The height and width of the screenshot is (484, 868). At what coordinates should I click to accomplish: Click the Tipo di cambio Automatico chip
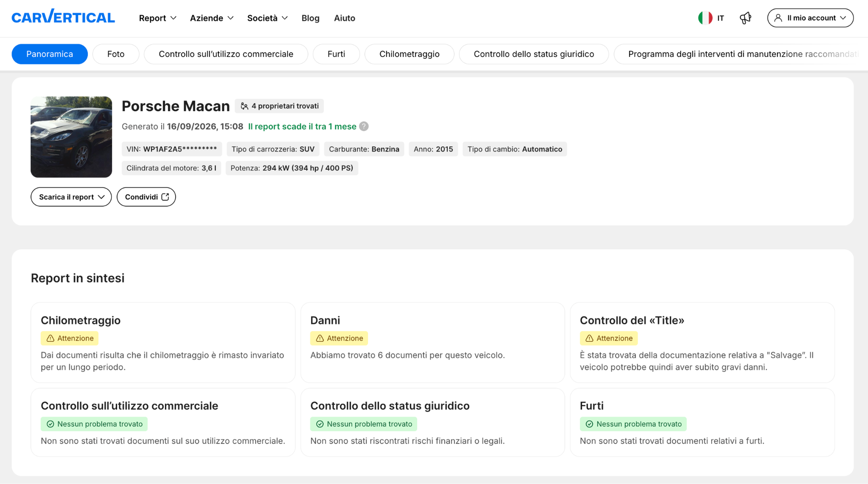[x=515, y=149]
